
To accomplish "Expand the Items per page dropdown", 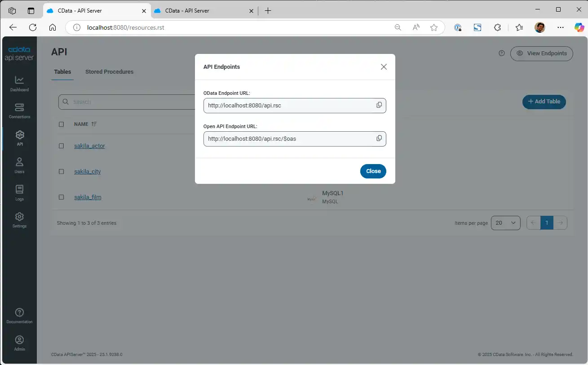I will pyautogui.click(x=505, y=223).
